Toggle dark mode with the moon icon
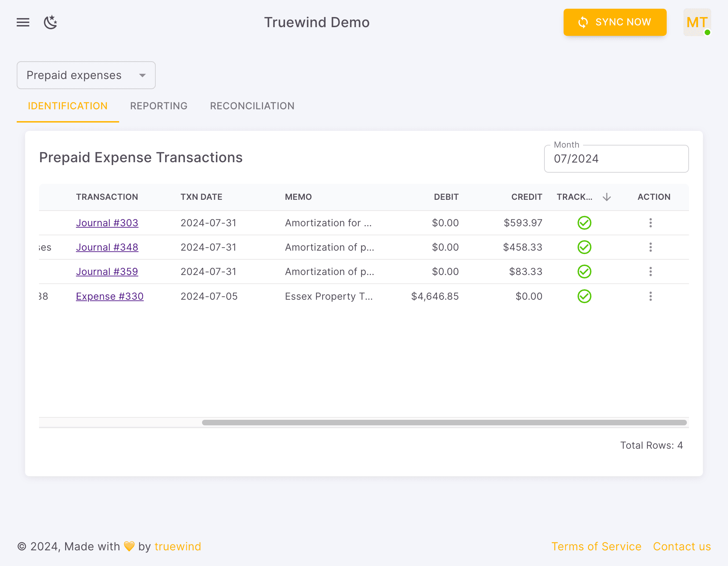Viewport: 728px width, 566px height. tap(51, 22)
